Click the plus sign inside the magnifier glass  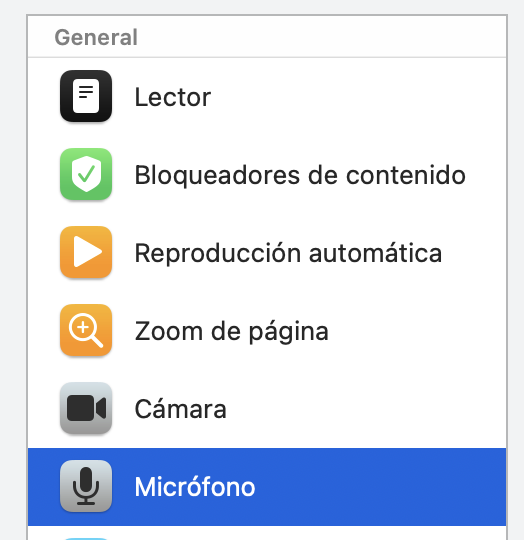tap(83, 328)
